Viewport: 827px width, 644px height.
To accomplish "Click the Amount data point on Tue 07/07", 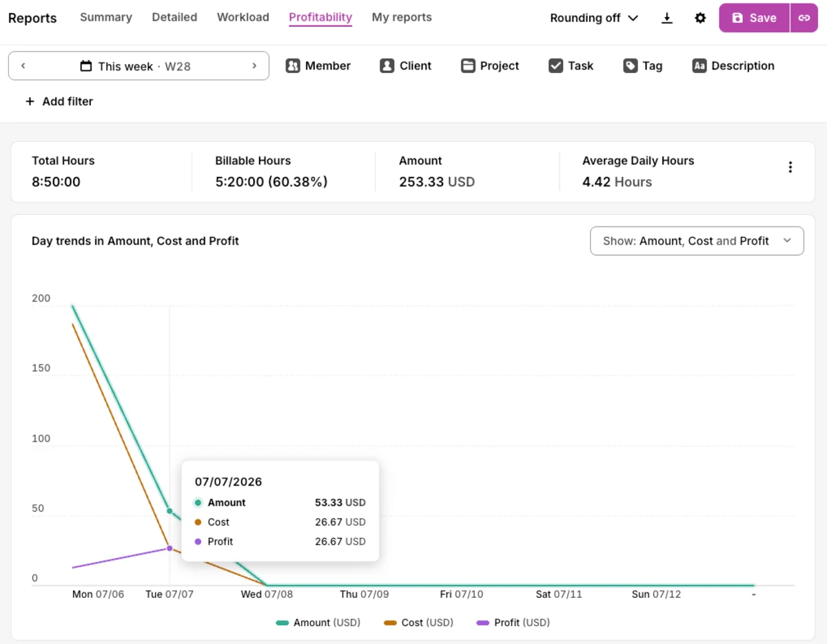I will (170, 510).
